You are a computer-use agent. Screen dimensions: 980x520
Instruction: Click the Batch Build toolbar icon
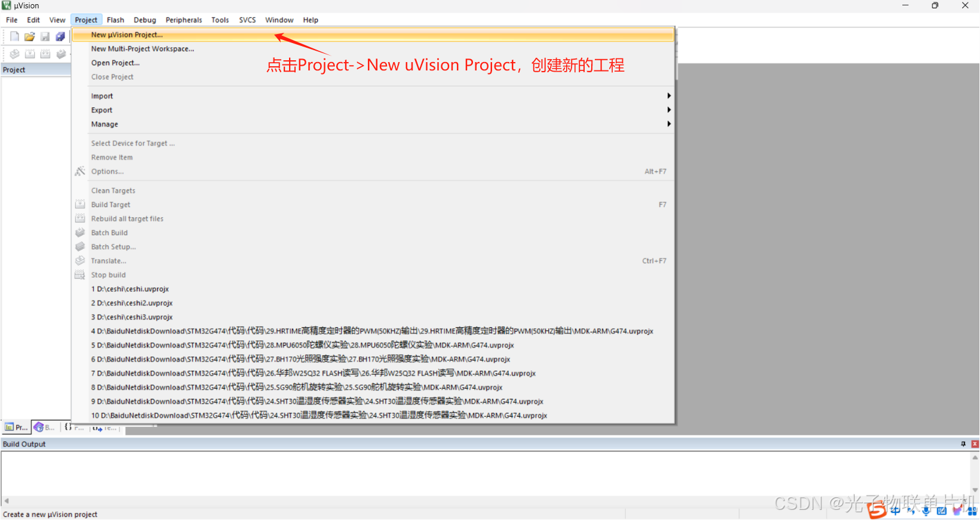tap(61, 54)
